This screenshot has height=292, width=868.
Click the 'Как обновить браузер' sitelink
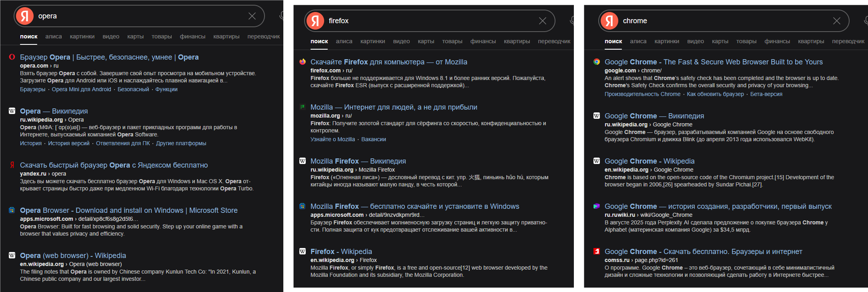click(716, 94)
